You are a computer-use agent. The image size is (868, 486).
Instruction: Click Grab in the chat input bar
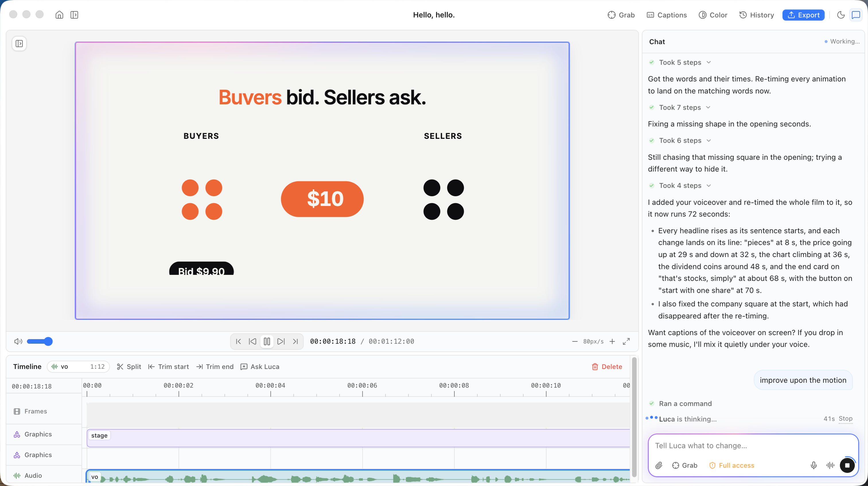(685, 465)
